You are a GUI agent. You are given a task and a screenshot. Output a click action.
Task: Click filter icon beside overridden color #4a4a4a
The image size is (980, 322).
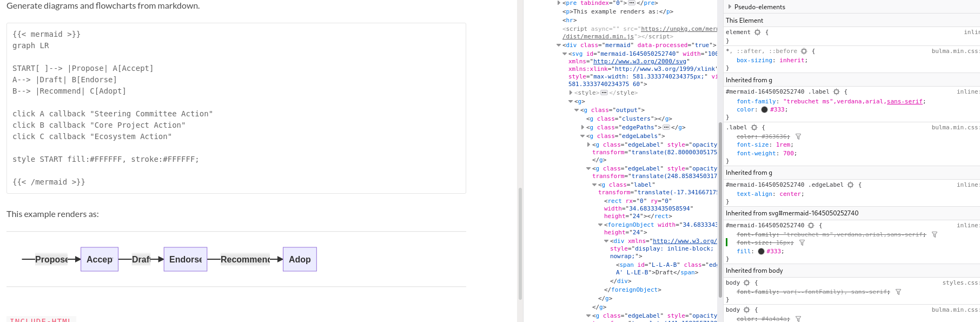pyautogui.click(x=798, y=319)
